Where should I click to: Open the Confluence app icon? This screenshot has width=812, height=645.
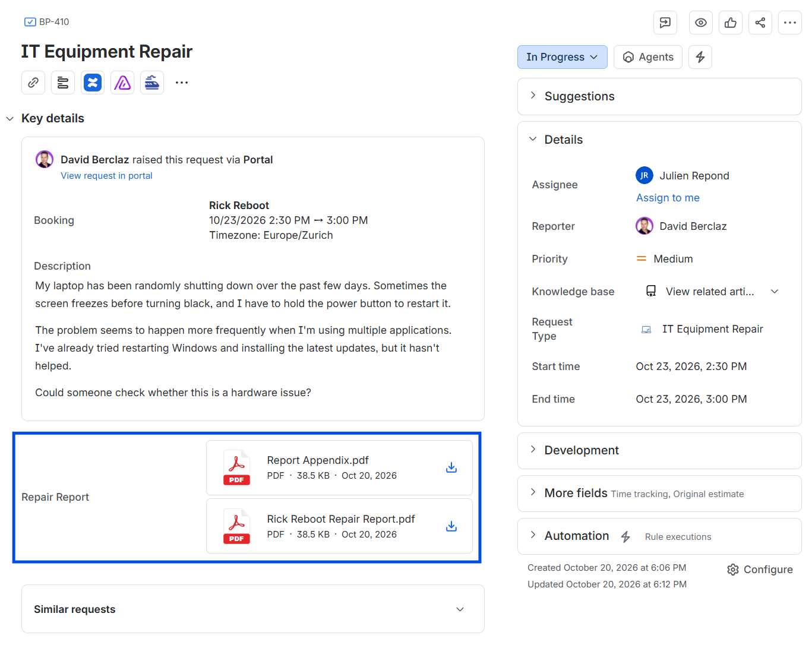pyautogui.click(x=93, y=83)
